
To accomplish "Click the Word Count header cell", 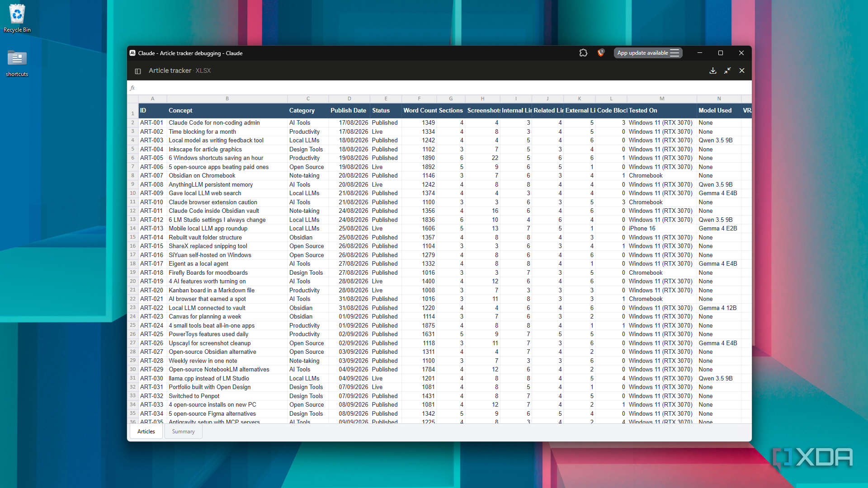I will tap(419, 110).
